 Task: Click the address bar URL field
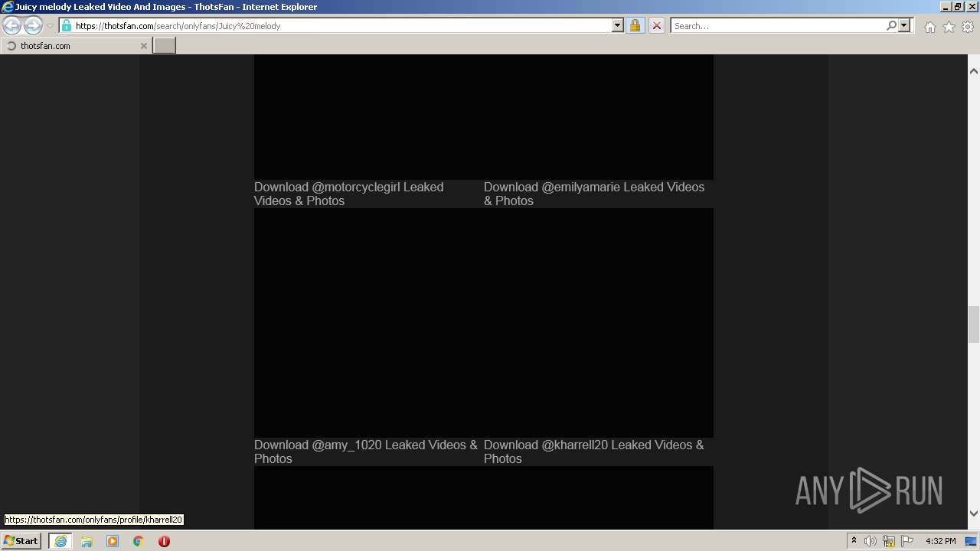pyautogui.click(x=341, y=25)
